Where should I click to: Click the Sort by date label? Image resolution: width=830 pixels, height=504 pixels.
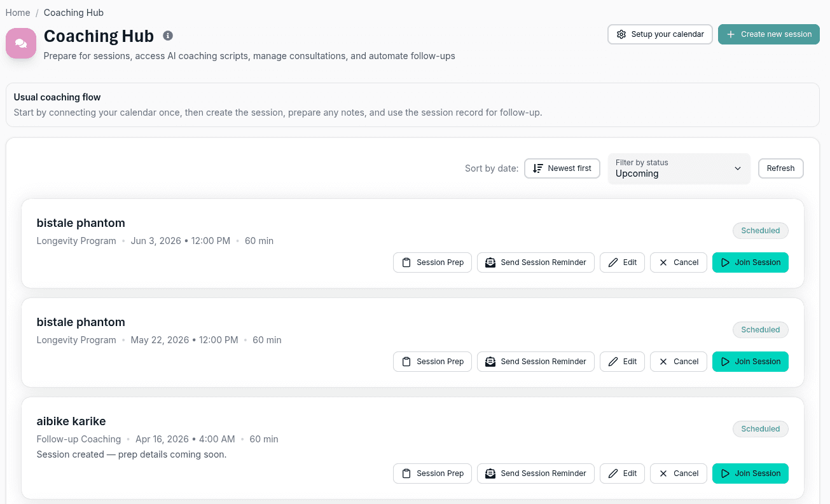tap(492, 168)
